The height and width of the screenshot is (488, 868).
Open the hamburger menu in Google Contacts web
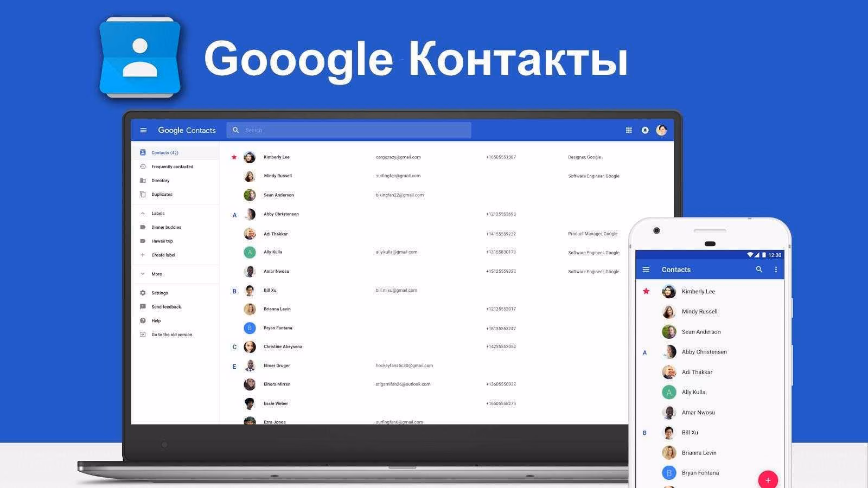(x=143, y=130)
